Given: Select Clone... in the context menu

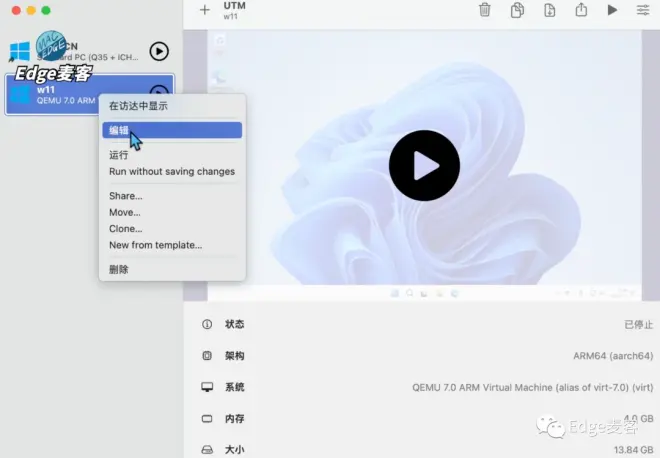Looking at the screenshot, I should (172, 229).
